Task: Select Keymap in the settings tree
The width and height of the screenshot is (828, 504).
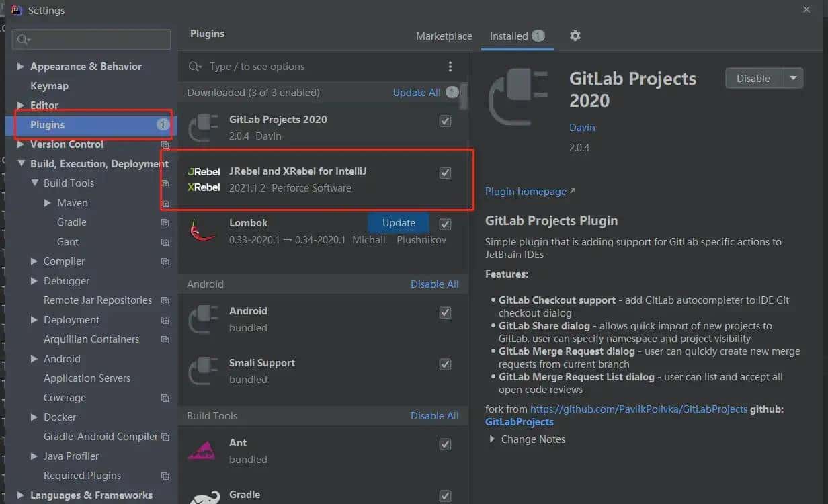Action: [x=49, y=86]
